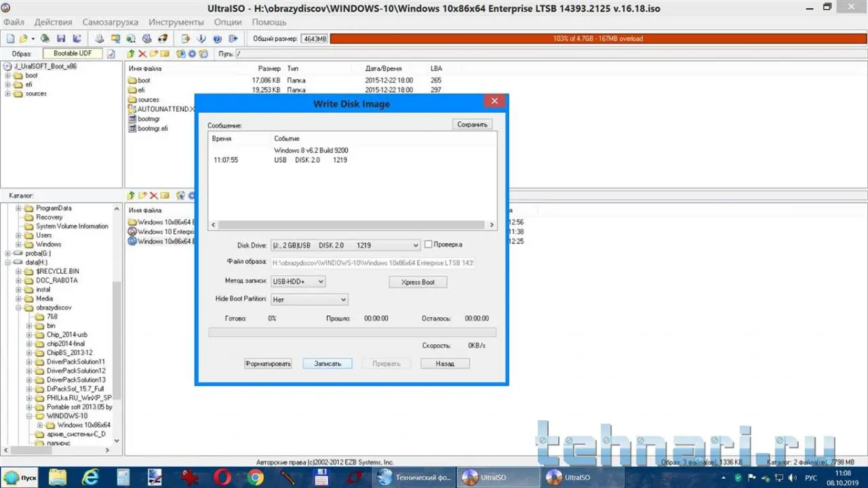The width and height of the screenshot is (868, 488).
Task: Click the Форматировать button
Action: tap(268, 363)
